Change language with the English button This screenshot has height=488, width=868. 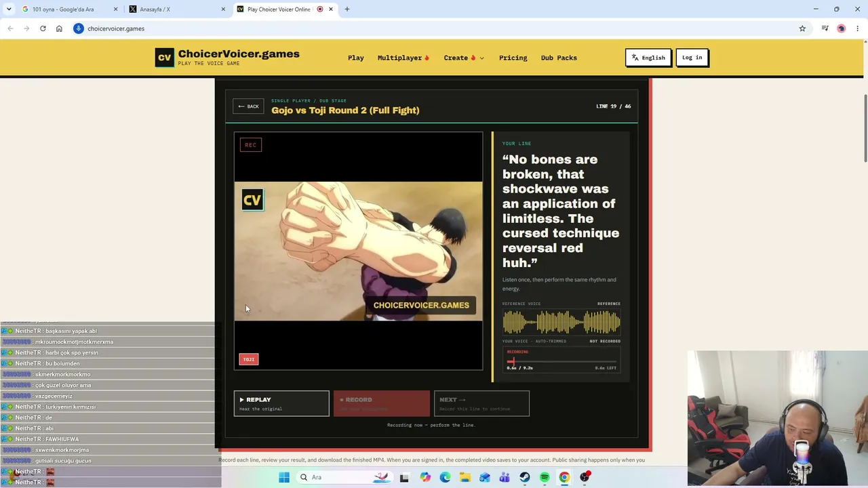[x=648, y=58]
